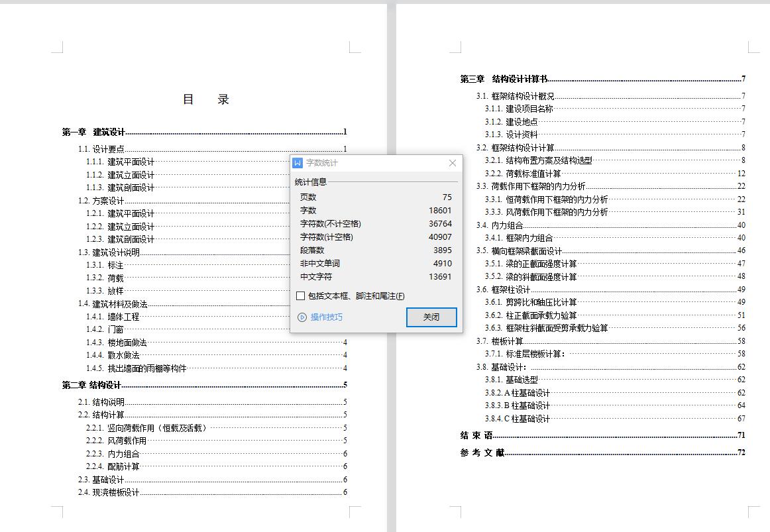The height and width of the screenshot is (532, 770).
Task: Go to 3.5.2. 梁的斜截面强度计算 entry
Action: pyautogui.click(x=615, y=277)
